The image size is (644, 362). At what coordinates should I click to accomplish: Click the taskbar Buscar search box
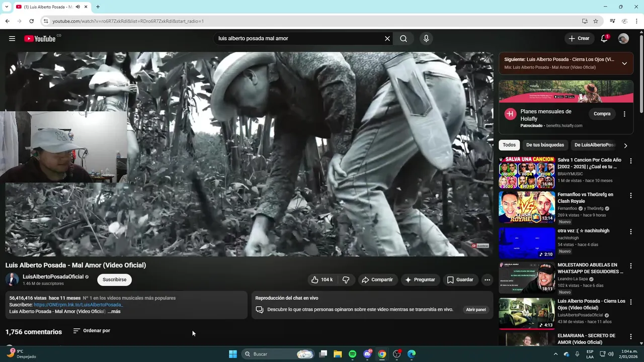click(x=278, y=354)
